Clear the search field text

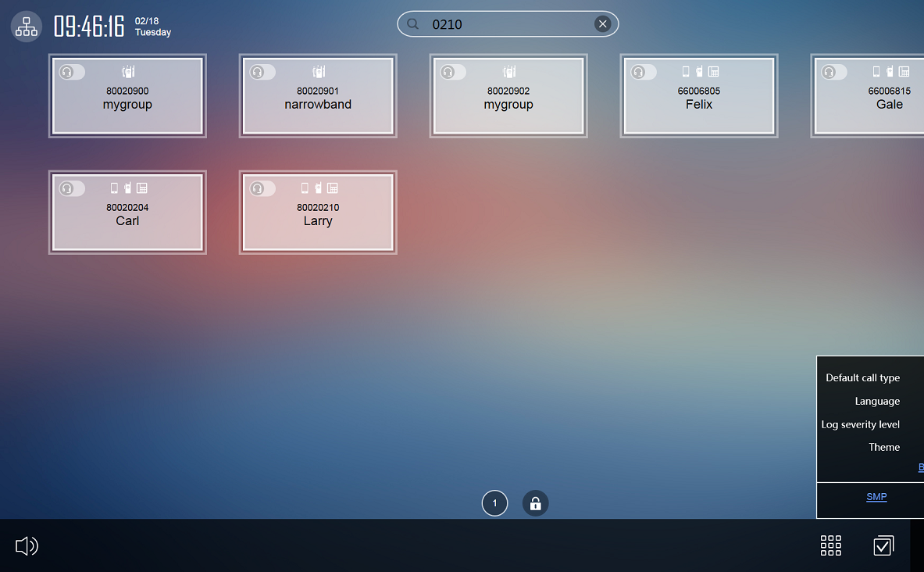[x=602, y=24]
